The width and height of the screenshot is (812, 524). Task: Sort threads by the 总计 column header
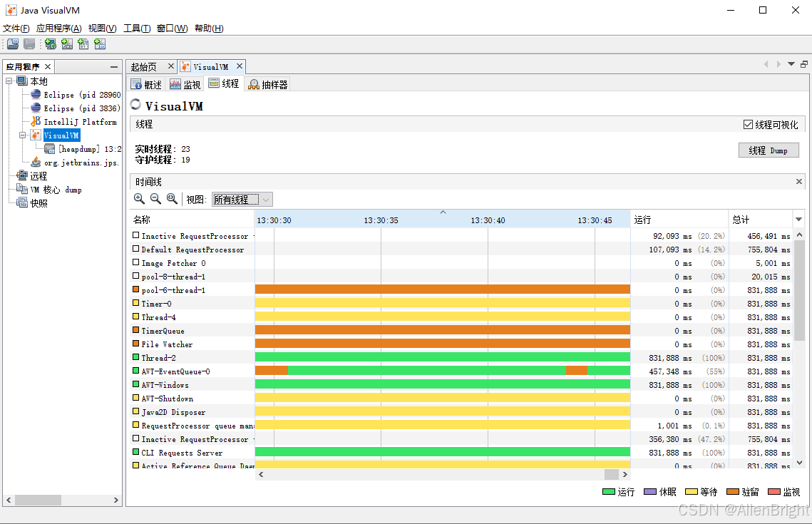760,220
